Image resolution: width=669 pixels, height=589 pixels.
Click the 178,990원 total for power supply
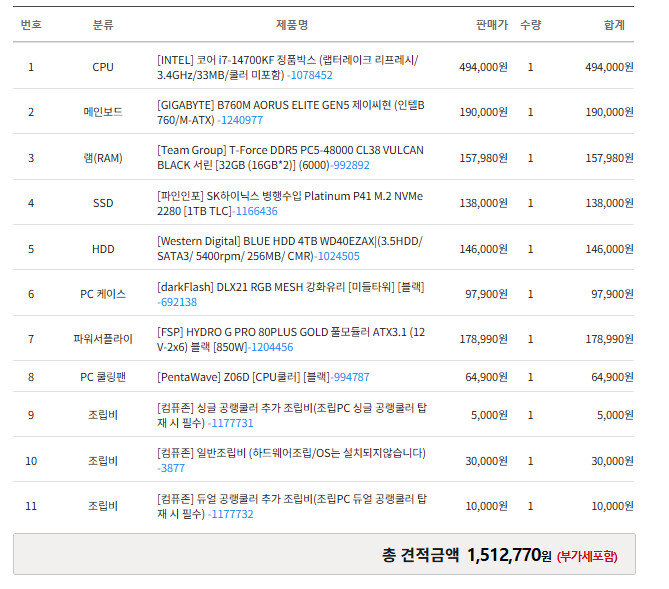point(609,339)
